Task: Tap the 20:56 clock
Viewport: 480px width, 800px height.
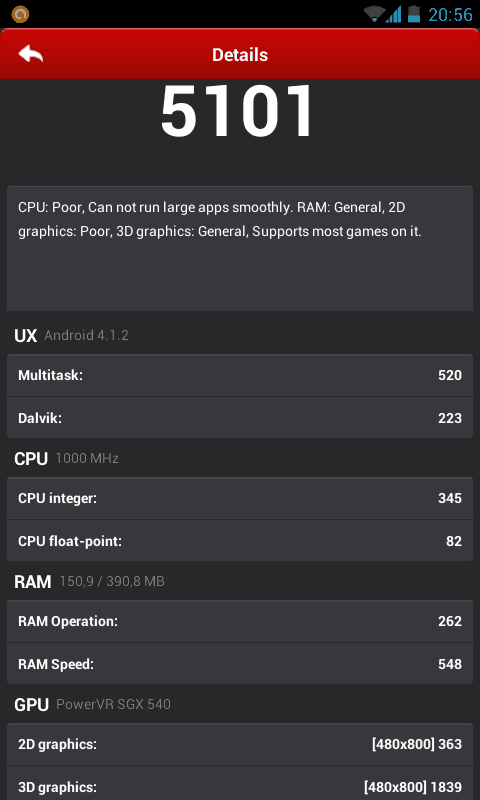Action: (450, 14)
